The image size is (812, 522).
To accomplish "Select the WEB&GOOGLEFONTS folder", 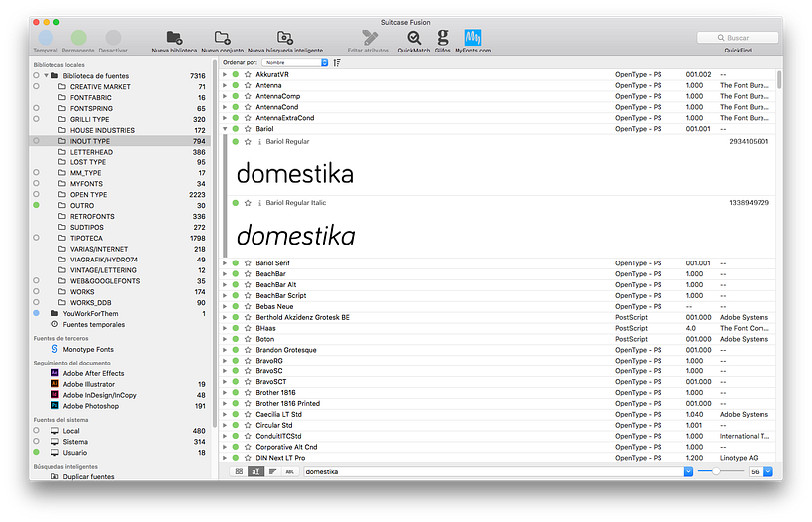I will coord(120,281).
